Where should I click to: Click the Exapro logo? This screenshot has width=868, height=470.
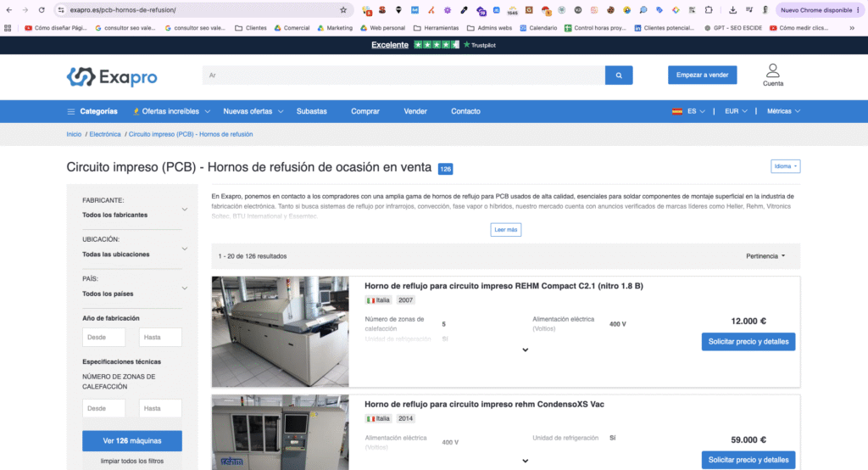112,76
